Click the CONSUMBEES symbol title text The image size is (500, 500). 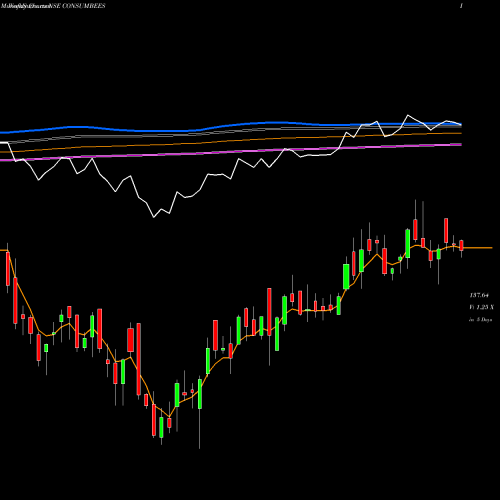click(x=84, y=6)
